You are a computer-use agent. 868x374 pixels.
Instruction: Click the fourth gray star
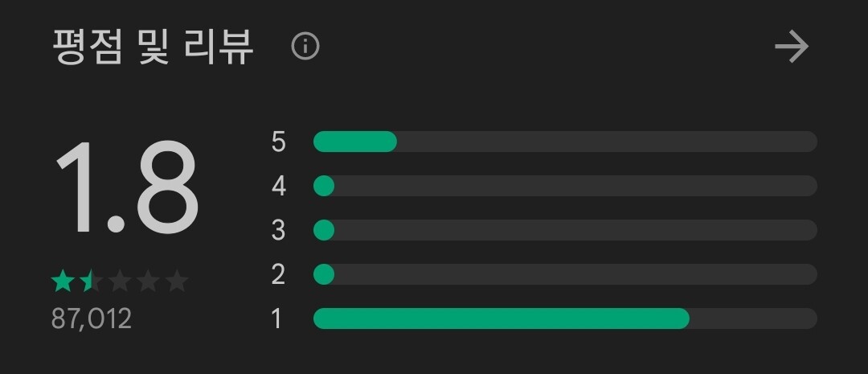tap(148, 282)
